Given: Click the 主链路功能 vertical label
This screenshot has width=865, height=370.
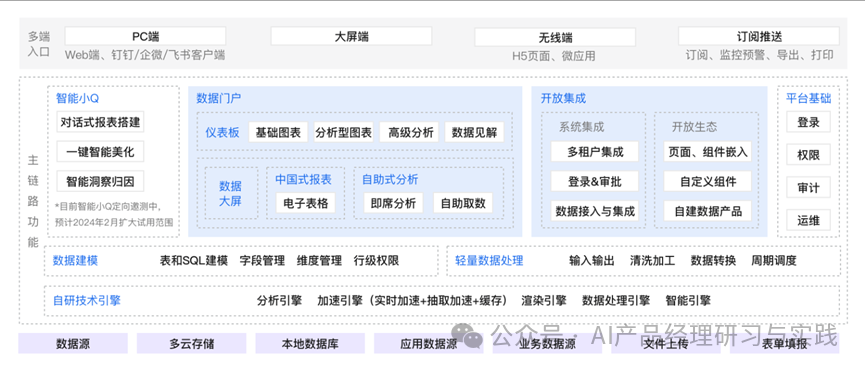Looking at the screenshot, I should [33, 202].
